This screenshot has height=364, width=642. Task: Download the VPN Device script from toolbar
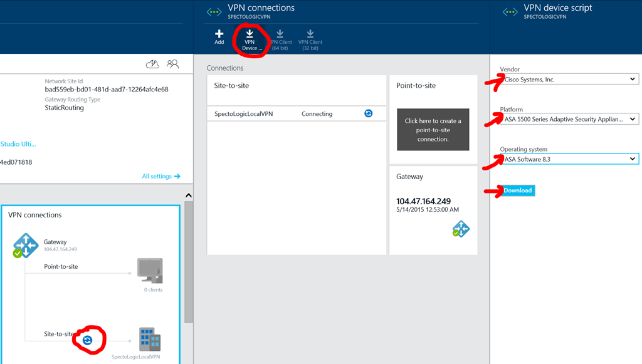249,38
